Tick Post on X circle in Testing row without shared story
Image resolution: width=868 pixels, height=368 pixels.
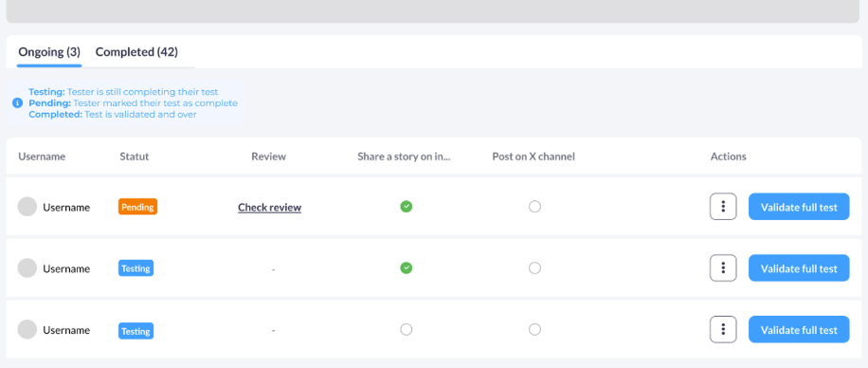click(534, 330)
